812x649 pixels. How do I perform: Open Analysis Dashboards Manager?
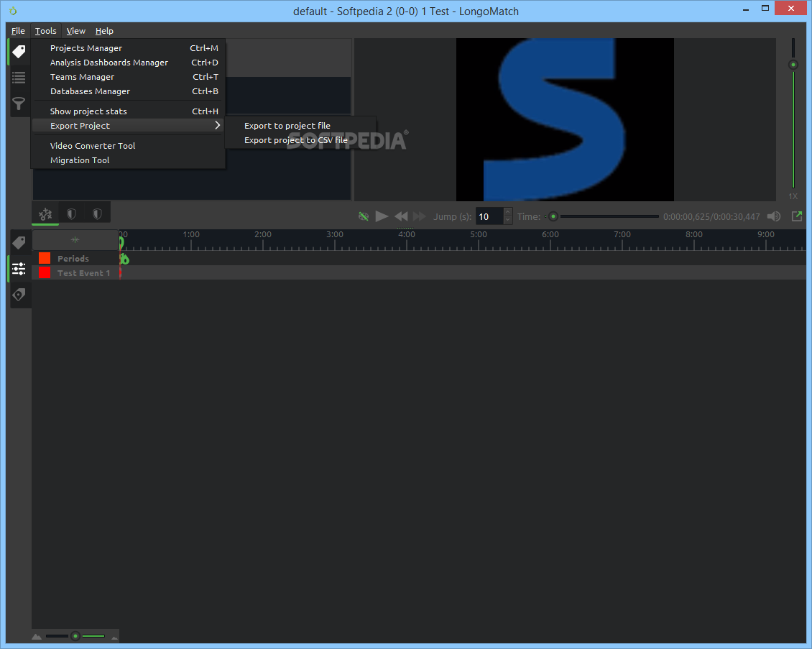pyautogui.click(x=128, y=63)
